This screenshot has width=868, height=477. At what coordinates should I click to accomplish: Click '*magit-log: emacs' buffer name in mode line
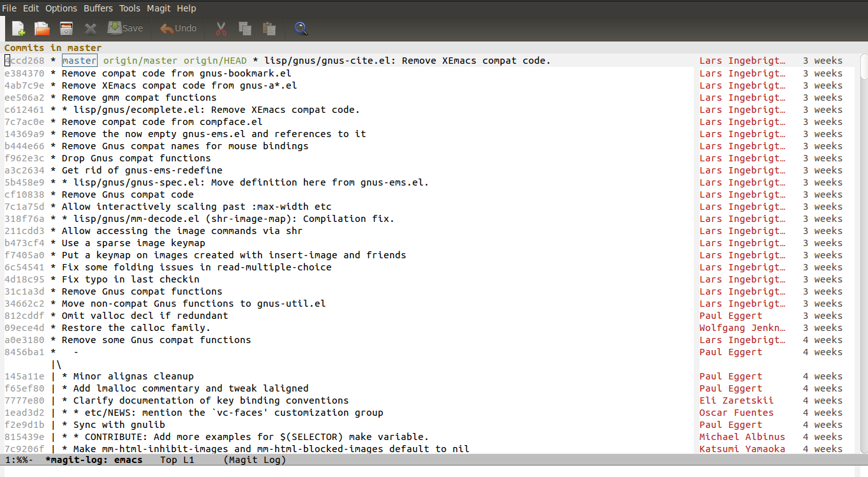[94, 460]
